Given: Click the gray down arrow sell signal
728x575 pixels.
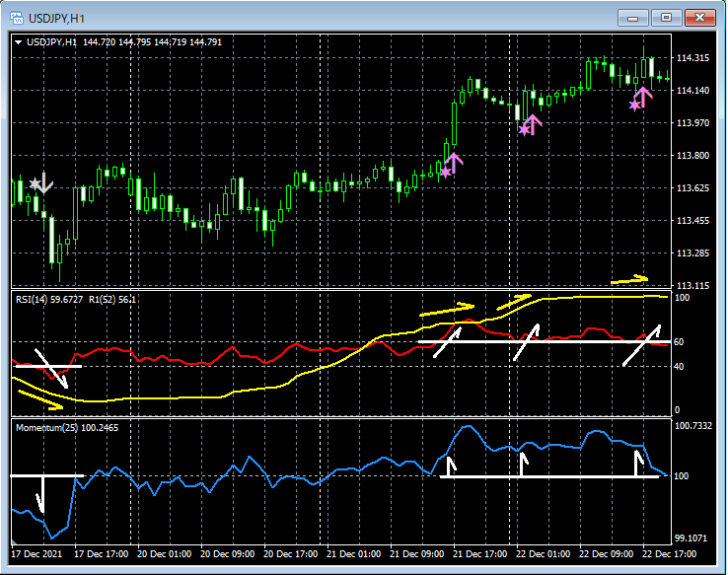Looking at the screenshot, I should (44, 183).
